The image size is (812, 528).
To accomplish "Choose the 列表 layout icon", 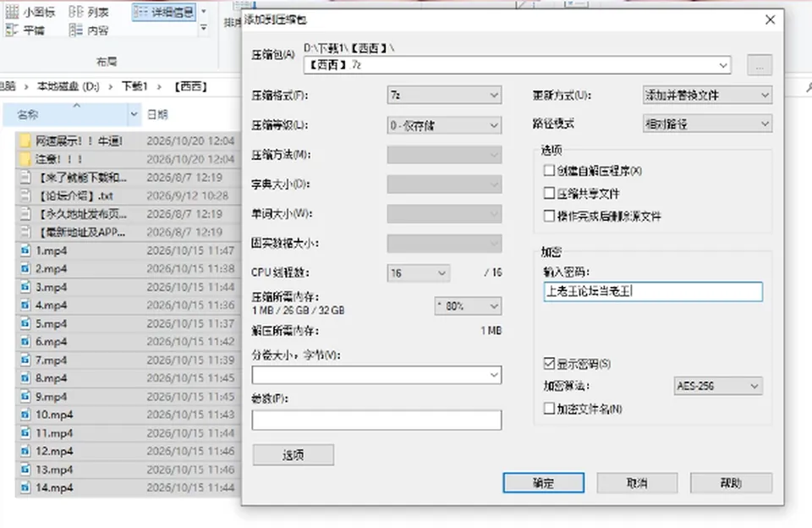I will (x=75, y=11).
